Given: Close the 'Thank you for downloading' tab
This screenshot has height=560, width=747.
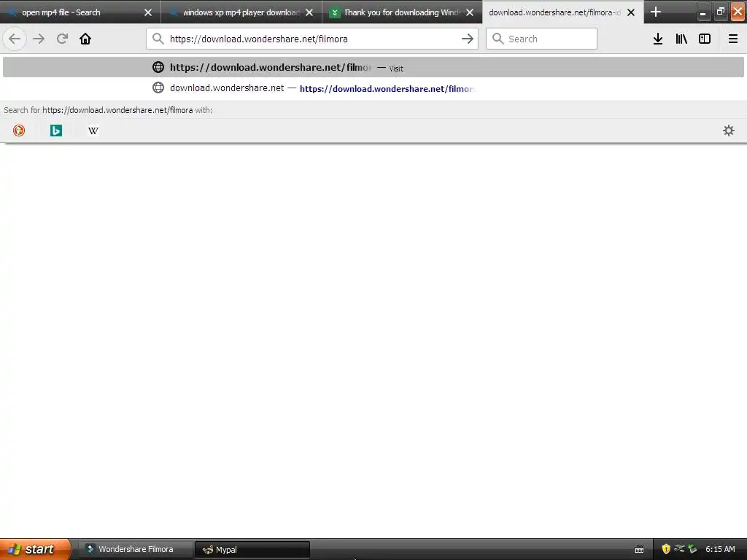Looking at the screenshot, I should (x=470, y=12).
